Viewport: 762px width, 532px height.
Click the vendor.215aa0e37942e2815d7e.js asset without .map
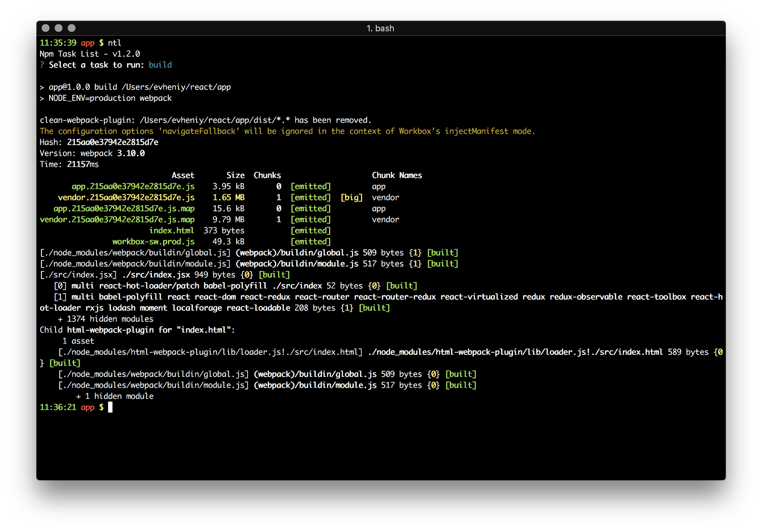(126, 197)
